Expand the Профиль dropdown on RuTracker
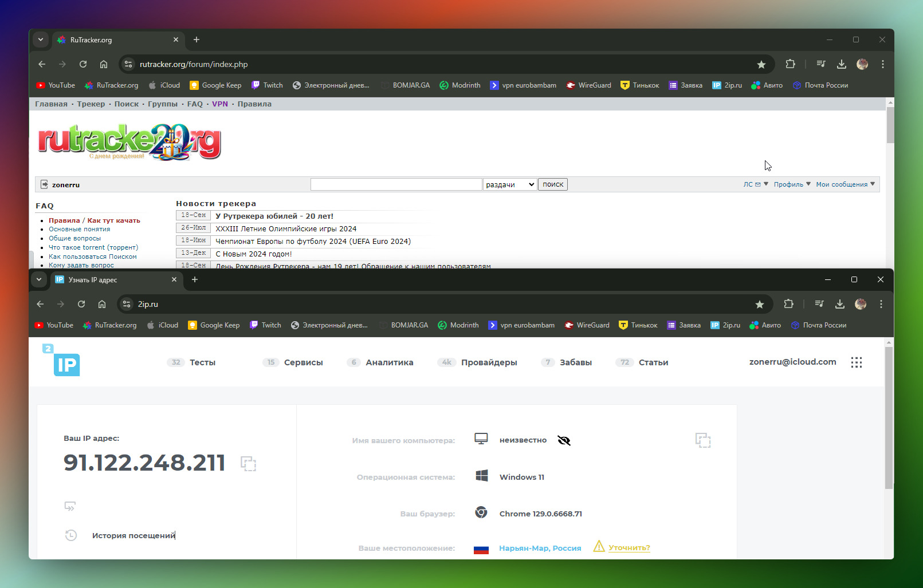923x588 pixels. click(792, 184)
